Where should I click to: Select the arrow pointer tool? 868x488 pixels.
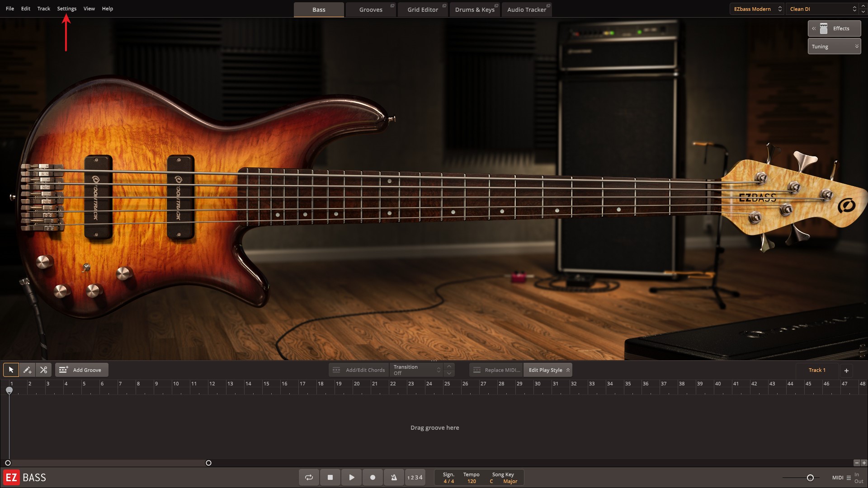pyautogui.click(x=11, y=370)
